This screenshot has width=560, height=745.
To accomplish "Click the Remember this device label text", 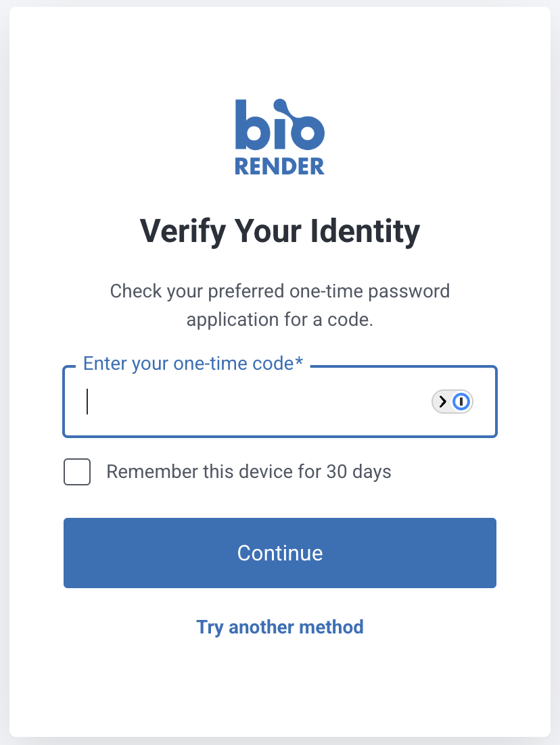I will coord(249,471).
